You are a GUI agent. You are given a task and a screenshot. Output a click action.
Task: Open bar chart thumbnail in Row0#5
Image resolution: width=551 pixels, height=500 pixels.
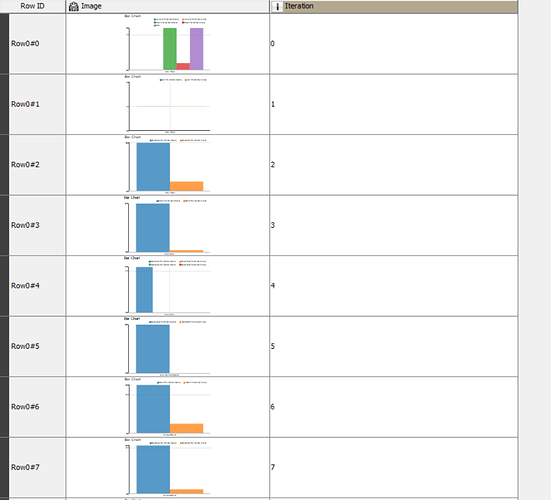168,346
